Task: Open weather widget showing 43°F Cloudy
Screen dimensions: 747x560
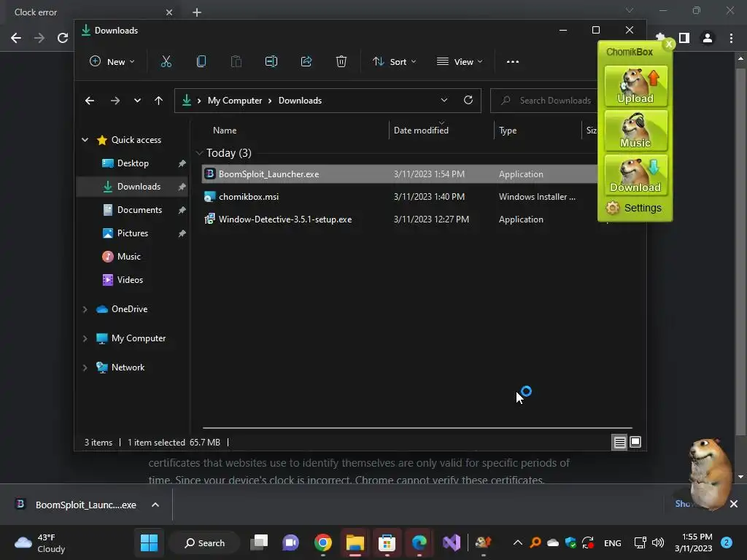Action: (41, 542)
